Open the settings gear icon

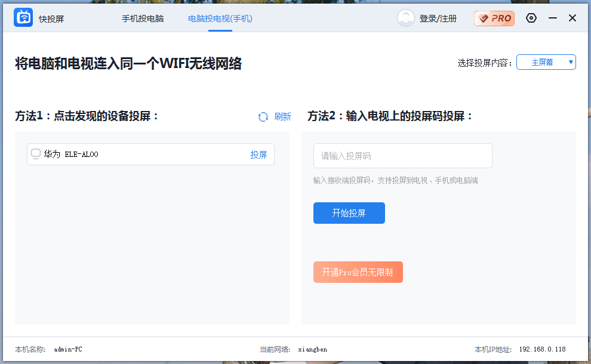pos(531,18)
